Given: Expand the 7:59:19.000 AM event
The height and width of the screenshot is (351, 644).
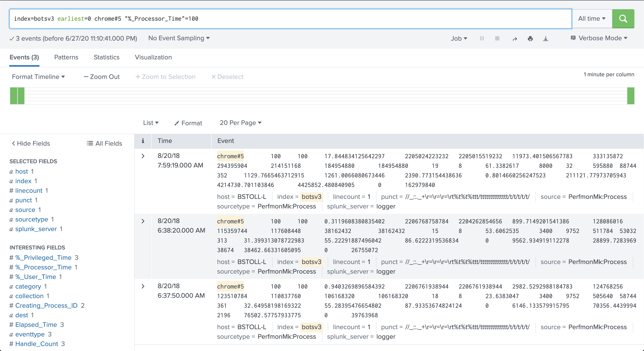Looking at the screenshot, I should [143, 156].
